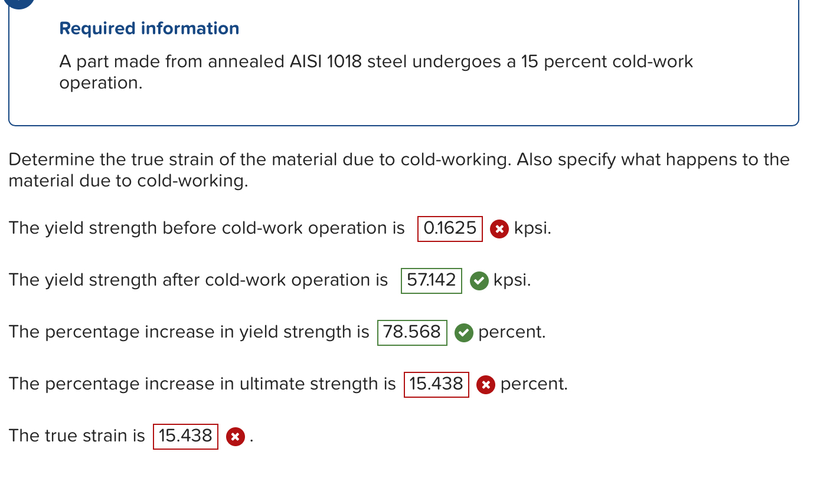The width and height of the screenshot is (830, 504).
Task: Select the 78.568 percentage answer box
Action: [412, 333]
